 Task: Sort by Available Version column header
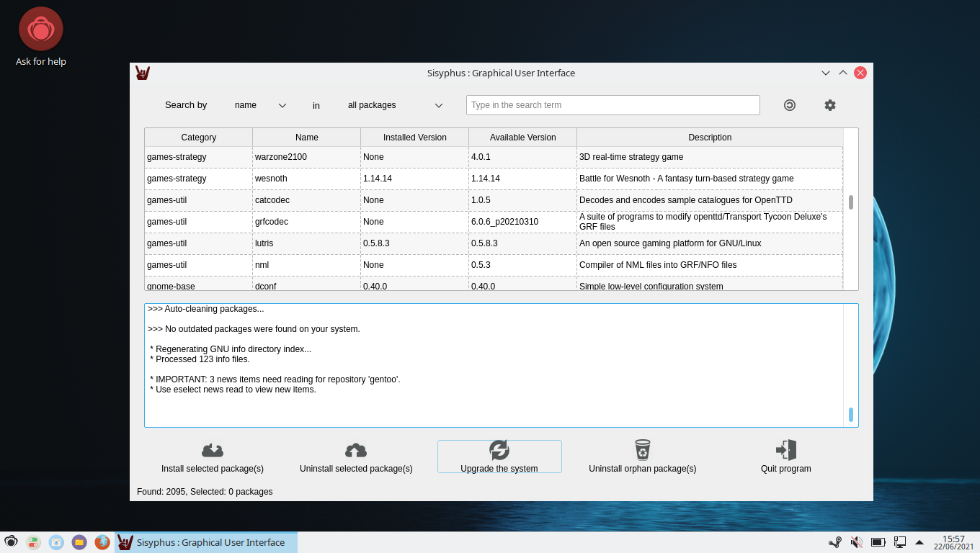pyautogui.click(x=523, y=138)
